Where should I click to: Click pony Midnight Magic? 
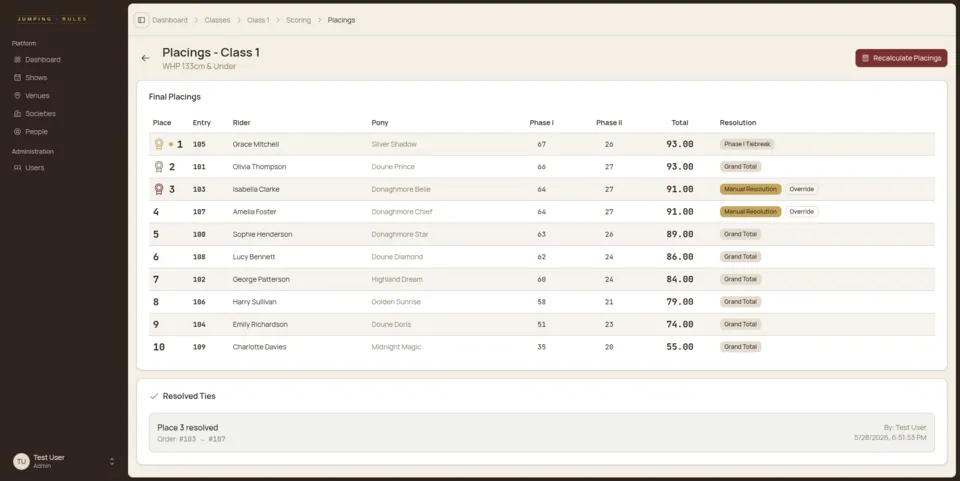(x=396, y=347)
